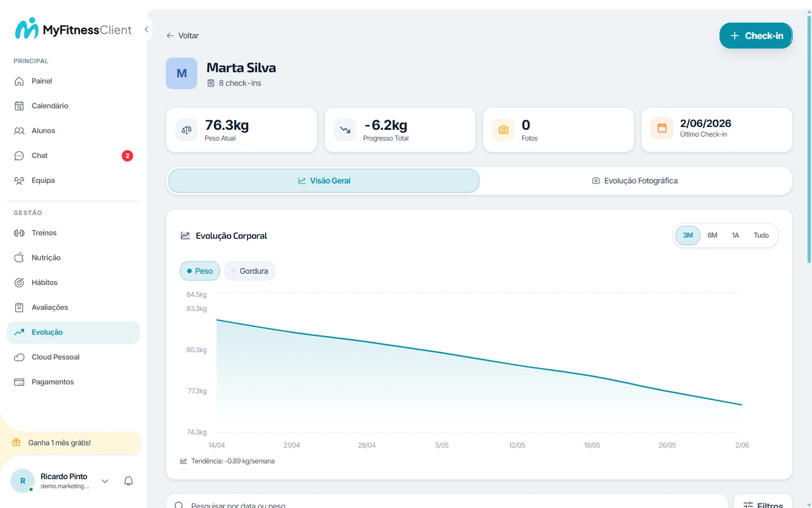Click the page vertical scrollbar

(x=809, y=139)
